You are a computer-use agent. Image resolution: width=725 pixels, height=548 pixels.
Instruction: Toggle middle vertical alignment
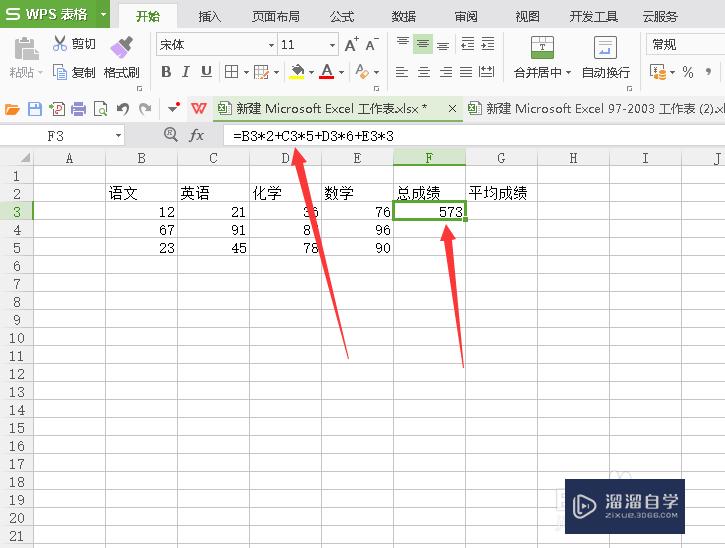tap(423, 43)
